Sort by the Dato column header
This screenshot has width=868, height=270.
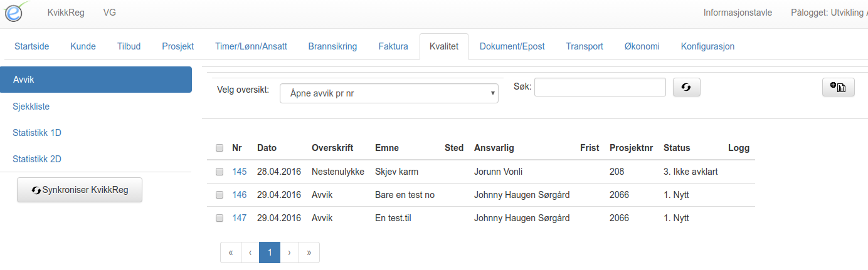267,148
